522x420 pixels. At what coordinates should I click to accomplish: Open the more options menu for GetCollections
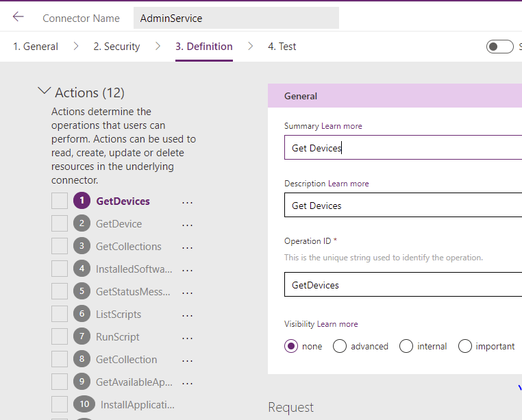click(188, 247)
